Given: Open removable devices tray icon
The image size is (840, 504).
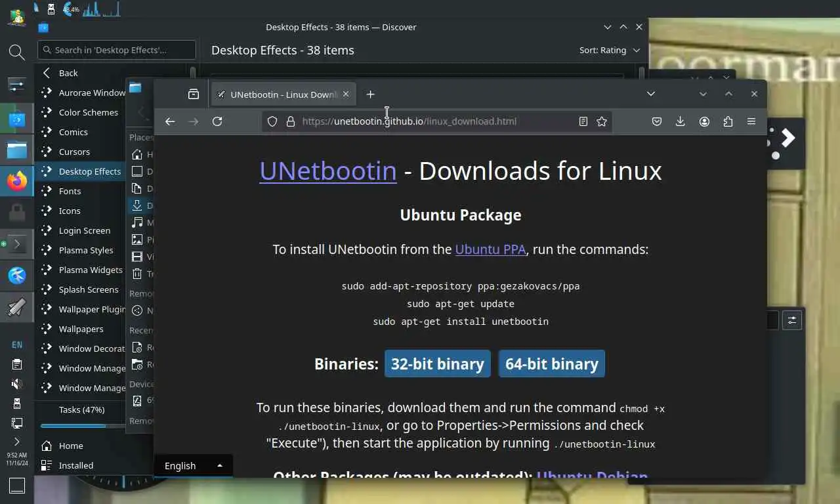Looking at the screenshot, I should (17, 404).
